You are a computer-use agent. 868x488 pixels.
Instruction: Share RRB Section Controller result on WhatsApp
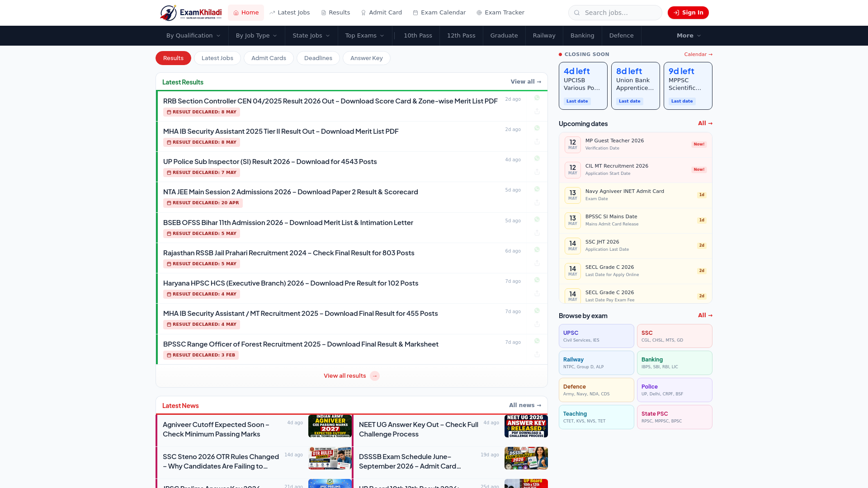537,98
